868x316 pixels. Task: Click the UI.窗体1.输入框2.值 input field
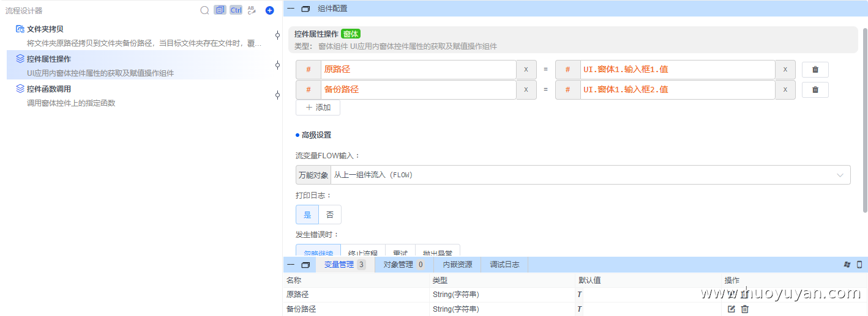coord(678,90)
